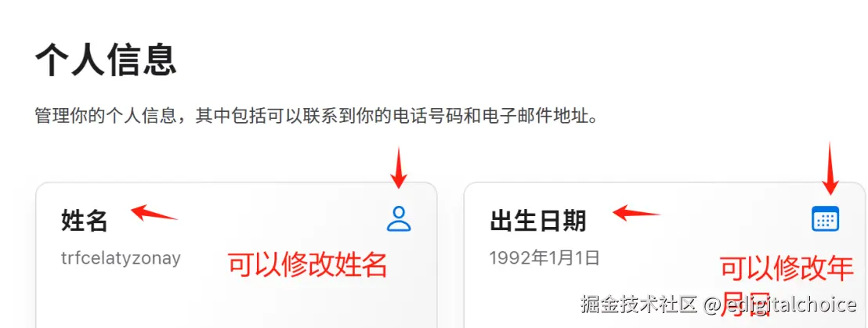868x328 pixels.
Task: Click the red note 可以修改姓名
Action: click(308, 265)
